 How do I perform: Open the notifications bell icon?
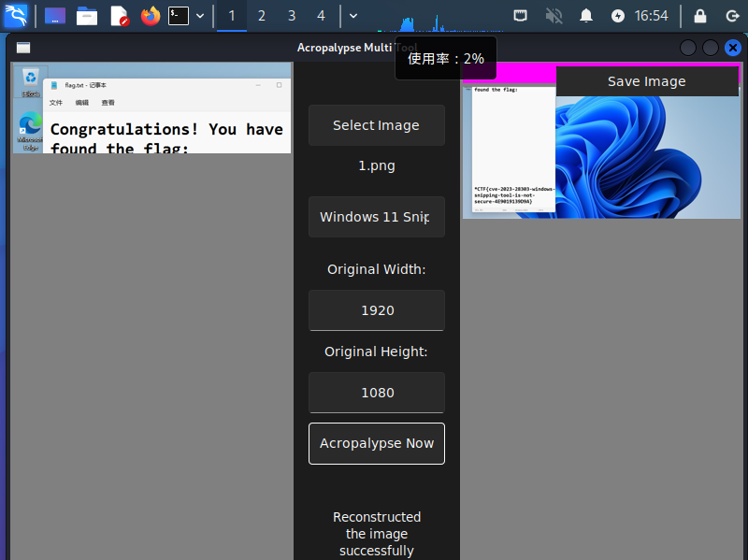coord(586,16)
